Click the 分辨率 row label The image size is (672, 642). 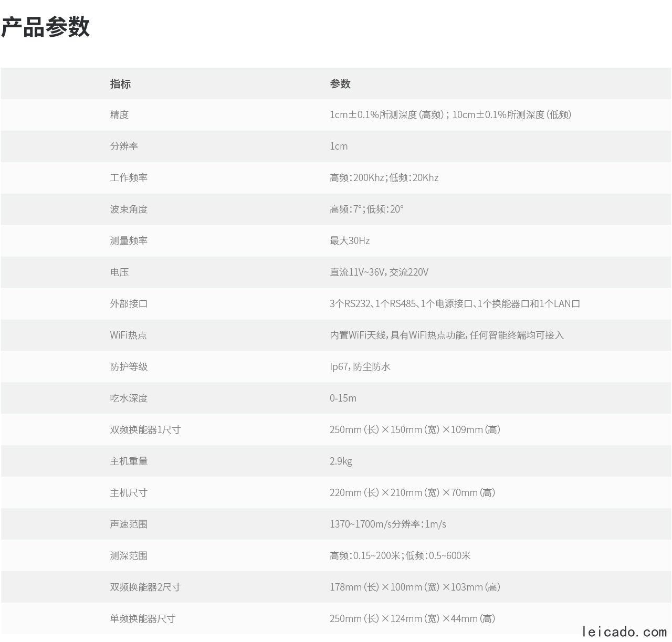tap(124, 146)
